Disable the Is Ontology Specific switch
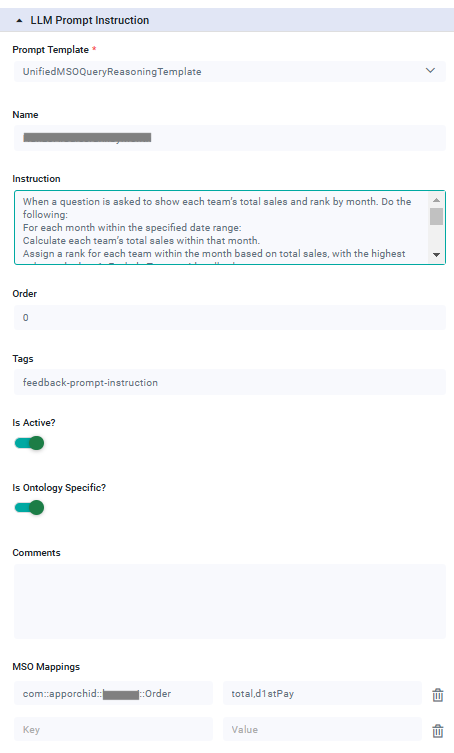454x753 pixels. [x=29, y=507]
